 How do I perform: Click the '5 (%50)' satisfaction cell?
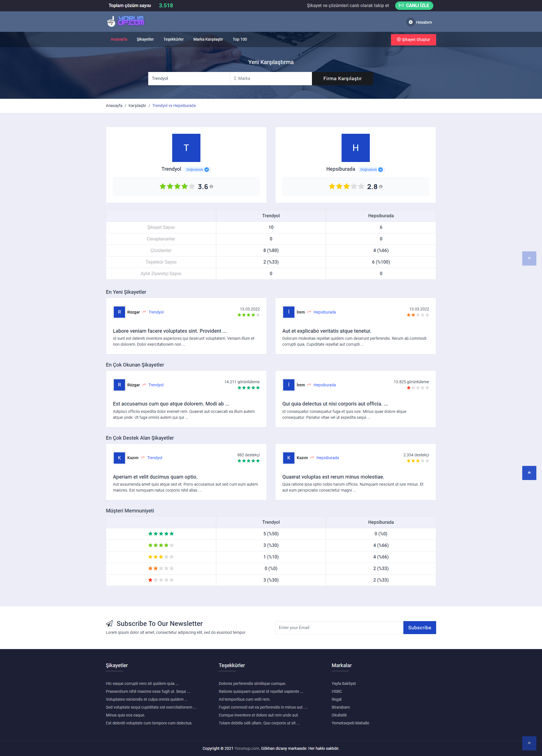(x=271, y=534)
